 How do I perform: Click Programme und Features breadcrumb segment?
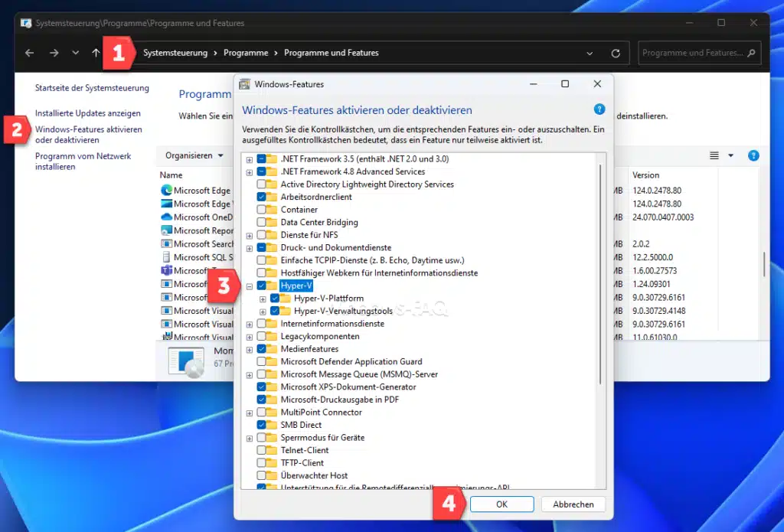(x=331, y=53)
